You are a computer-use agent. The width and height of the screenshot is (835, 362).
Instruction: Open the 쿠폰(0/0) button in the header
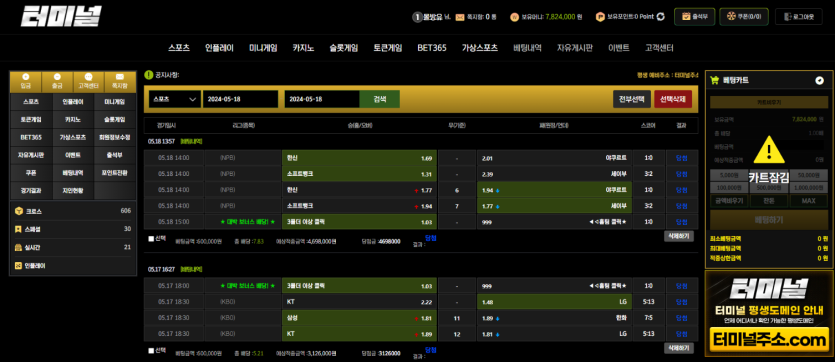point(743,17)
